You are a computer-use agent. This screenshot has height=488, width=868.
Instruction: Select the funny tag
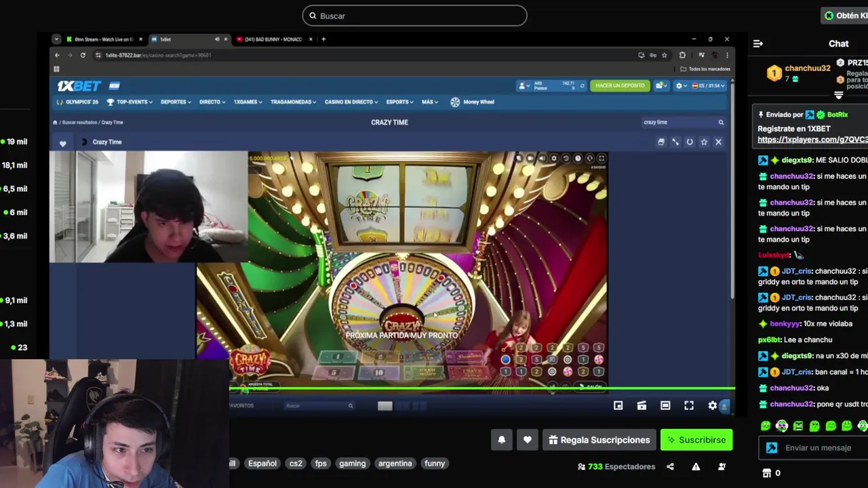coord(435,464)
